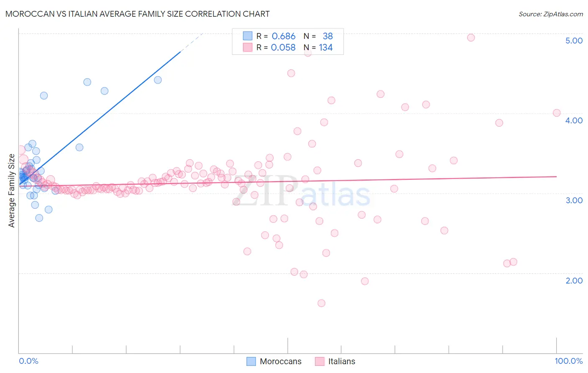Click the 4.00 y-axis label

coord(574,120)
